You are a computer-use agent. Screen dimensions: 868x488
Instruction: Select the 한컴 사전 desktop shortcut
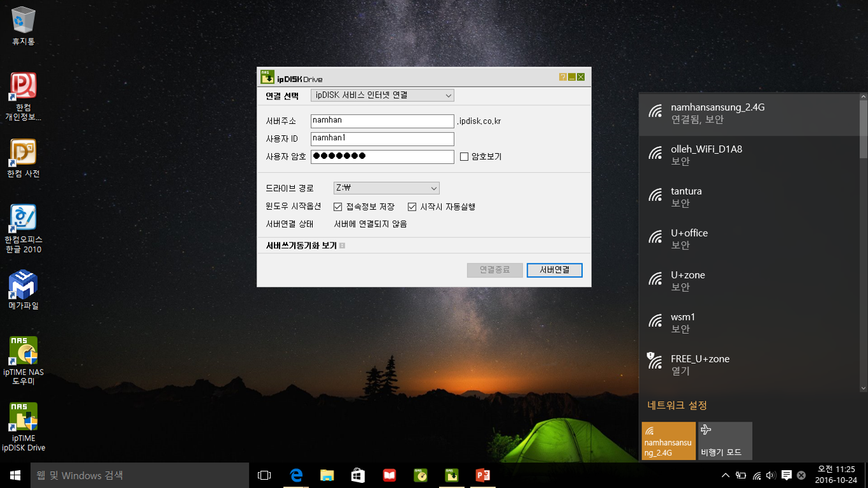[x=24, y=158]
